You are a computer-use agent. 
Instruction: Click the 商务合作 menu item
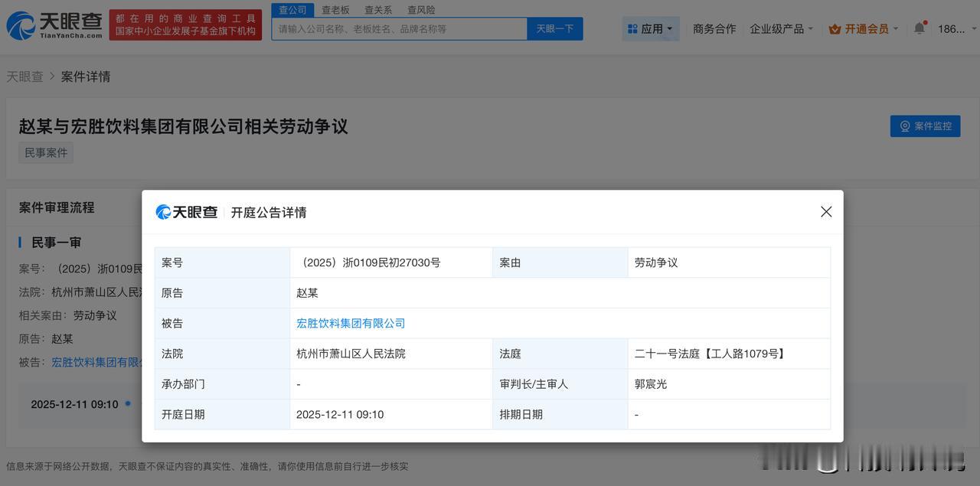pyautogui.click(x=714, y=28)
